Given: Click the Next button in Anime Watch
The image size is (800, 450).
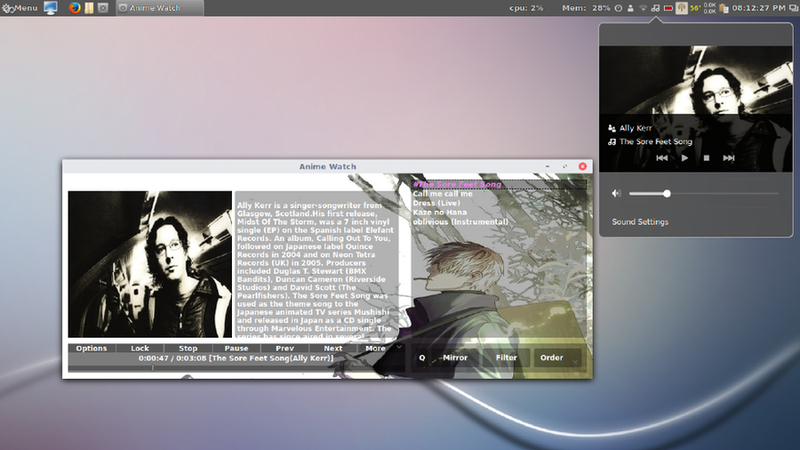Looking at the screenshot, I should coord(333,348).
